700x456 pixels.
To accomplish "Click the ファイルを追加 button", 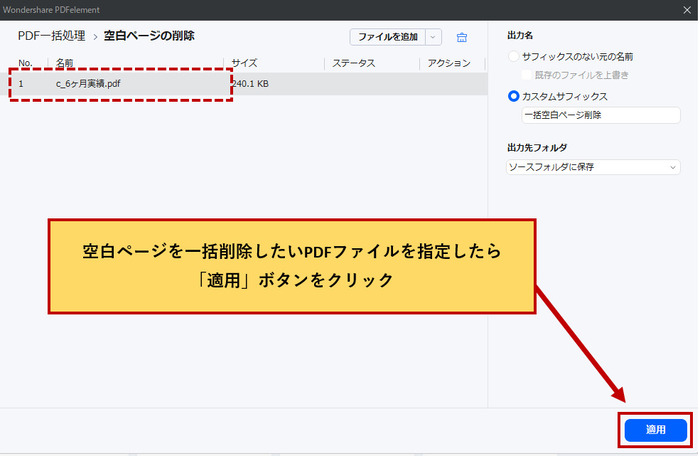I will click(x=388, y=37).
